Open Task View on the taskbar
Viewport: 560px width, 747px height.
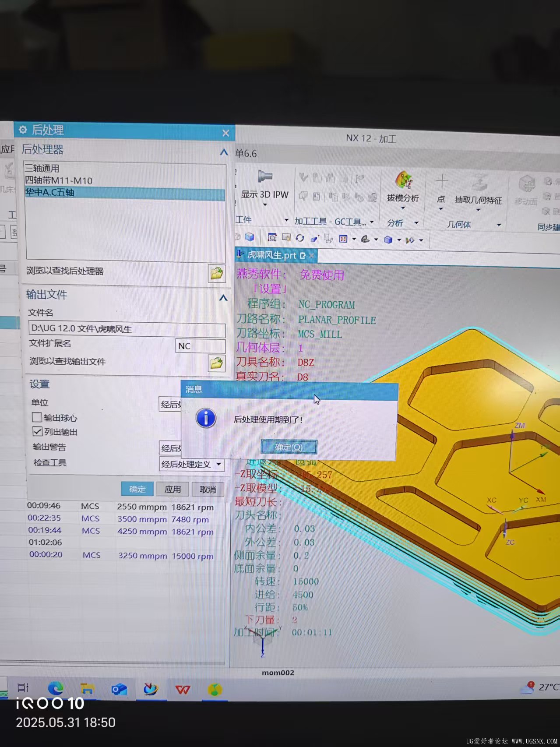[23, 688]
